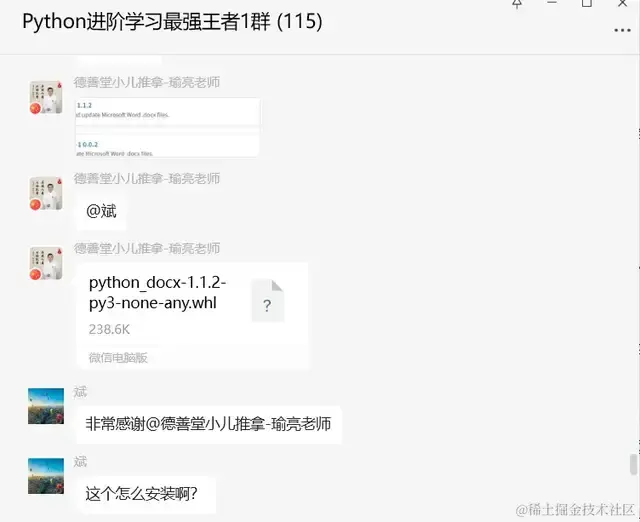
Task: Click sender avatar beside the @斌 message
Action: tap(46, 193)
